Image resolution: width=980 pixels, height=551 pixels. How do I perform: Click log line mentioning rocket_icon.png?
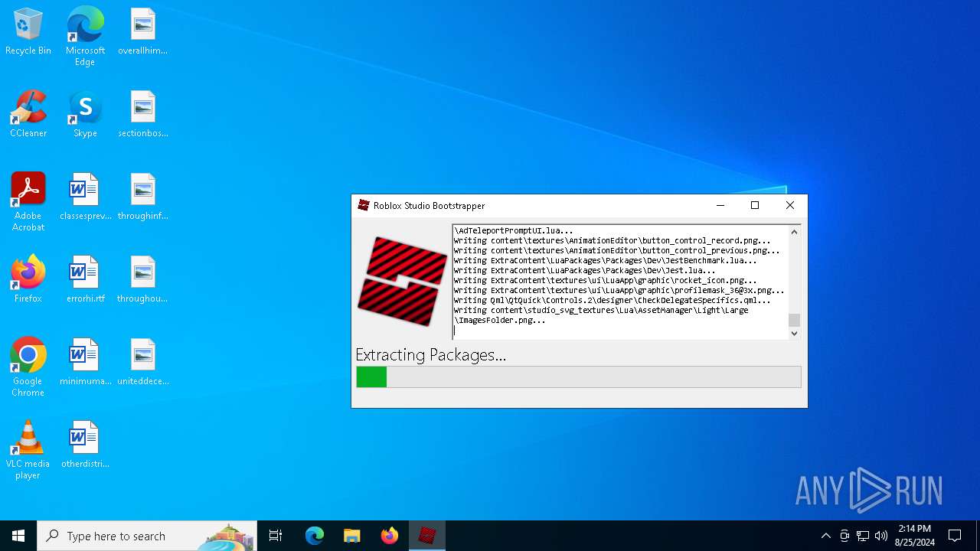[x=605, y=280]
